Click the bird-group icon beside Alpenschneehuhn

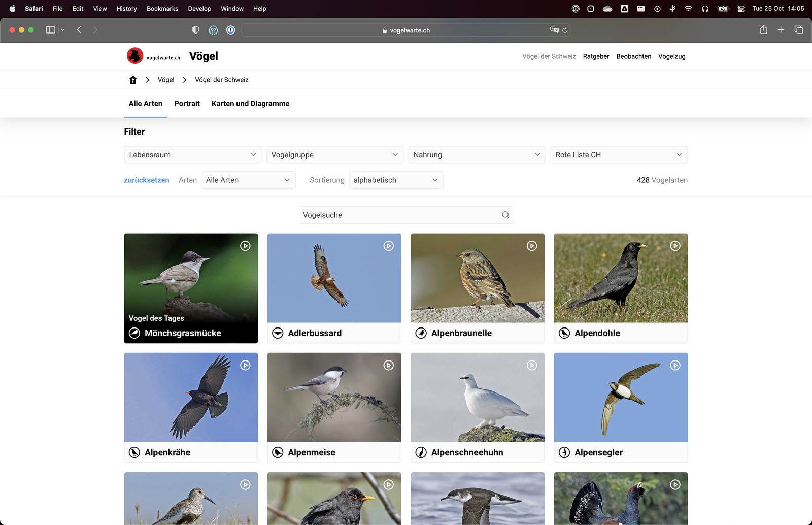coord(421,452)
